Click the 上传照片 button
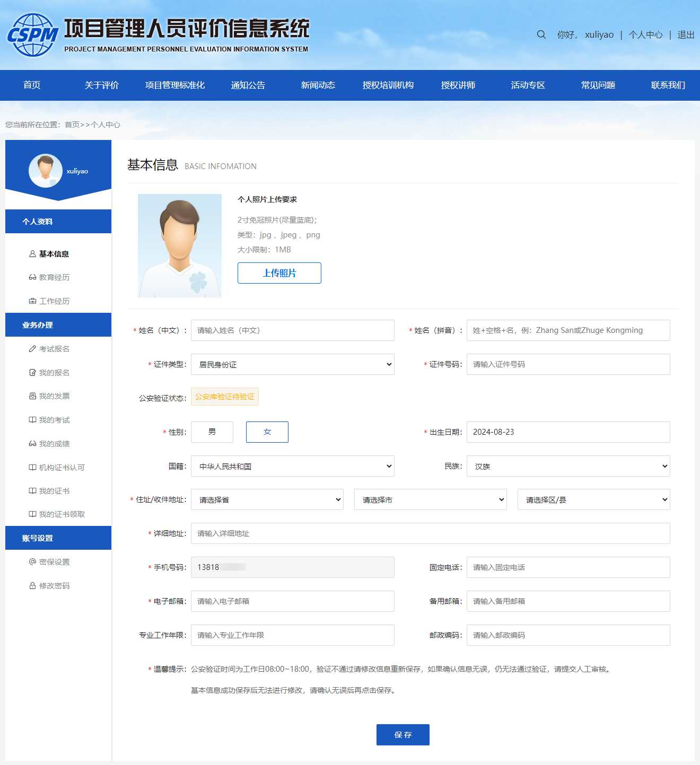The width and height of the screenshot is (700, 765). (279, 273)
